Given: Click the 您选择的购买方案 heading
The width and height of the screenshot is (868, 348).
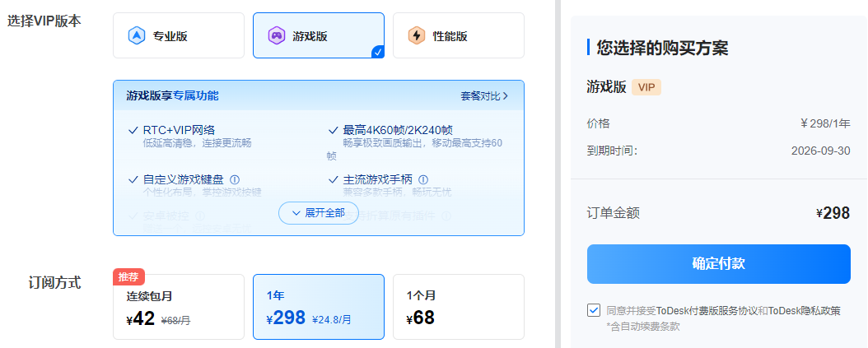Looking at the screenshot, I should 662,49.
